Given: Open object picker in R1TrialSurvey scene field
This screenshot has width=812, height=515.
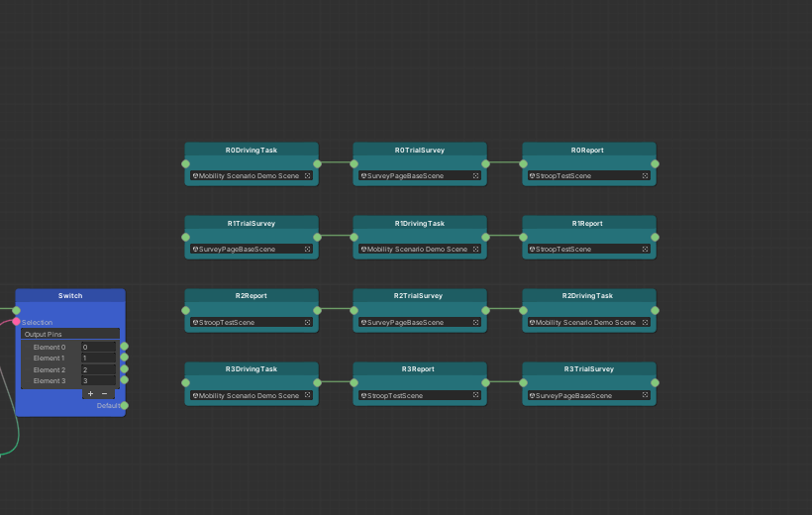Looking at the screenshot, I should coord(308,250).
